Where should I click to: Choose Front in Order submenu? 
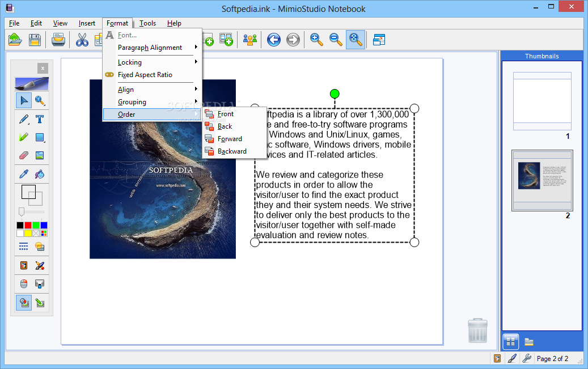point(234,114)
